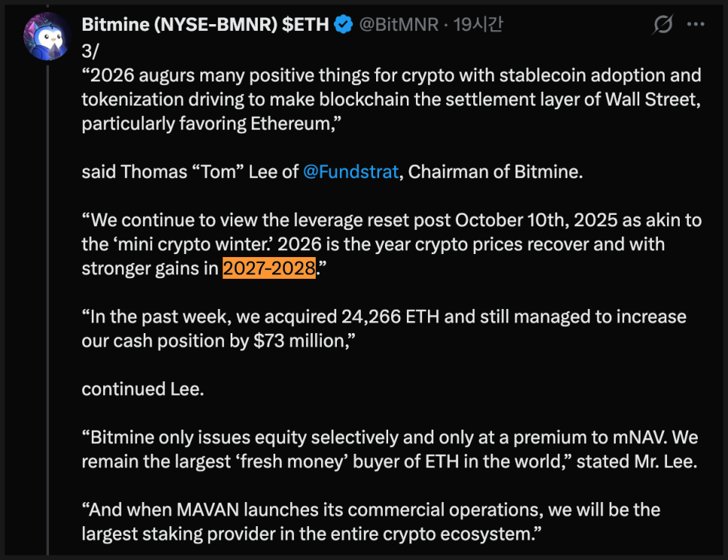728x560 pixels.
Task: Open the Bitmine (NYSE-BMNR) display name
Action: tap(204, 25)
